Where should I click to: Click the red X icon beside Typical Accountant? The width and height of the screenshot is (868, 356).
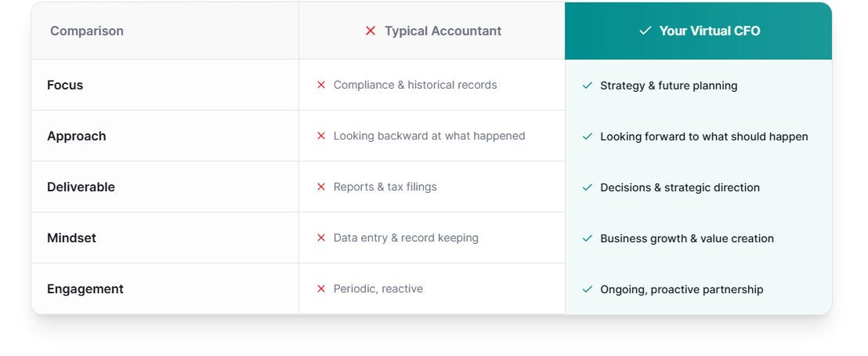[x=371, y=31]
